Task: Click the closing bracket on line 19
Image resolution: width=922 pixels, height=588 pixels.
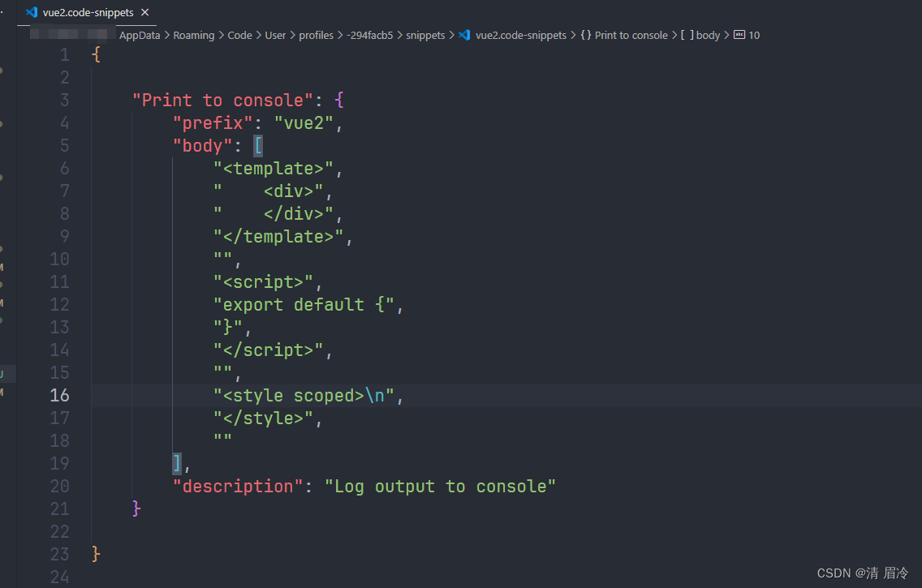Action: [x=177, y=463]
